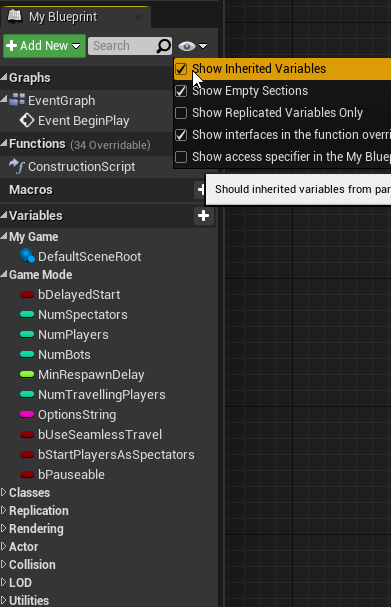Screen dimensions: 391x607
Task: Click the My Blueprint book icon
Action: point(15,16)
